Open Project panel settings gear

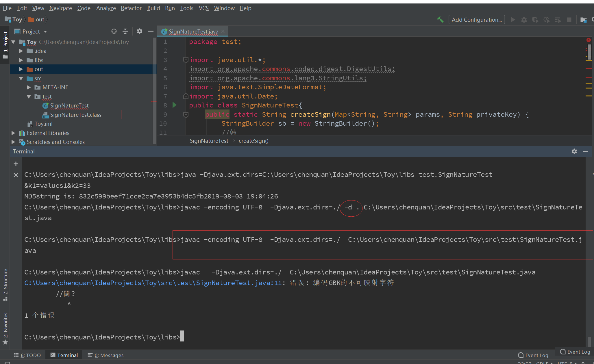pyautogui.click(x=140, y=31)
